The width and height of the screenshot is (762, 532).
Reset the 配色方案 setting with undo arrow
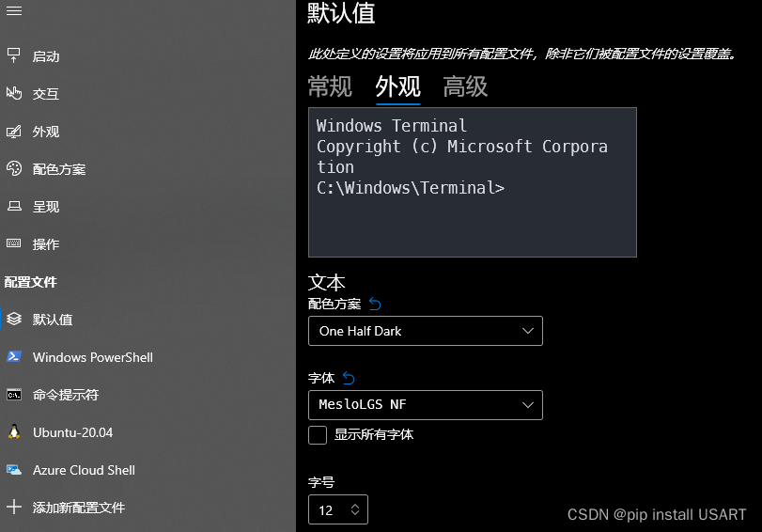pyautogui.click(x=376, y=304)
